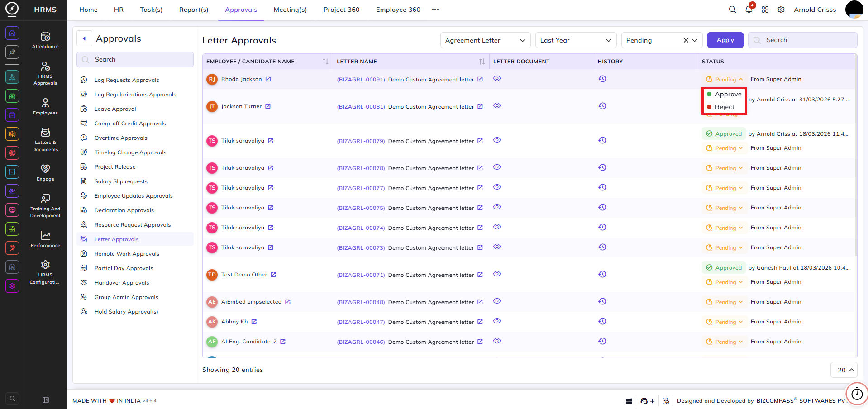Viewport: 868px width, 409px height.
Task: Click the collapse sidebar icon at bottom
Action: tap(46, 400)
